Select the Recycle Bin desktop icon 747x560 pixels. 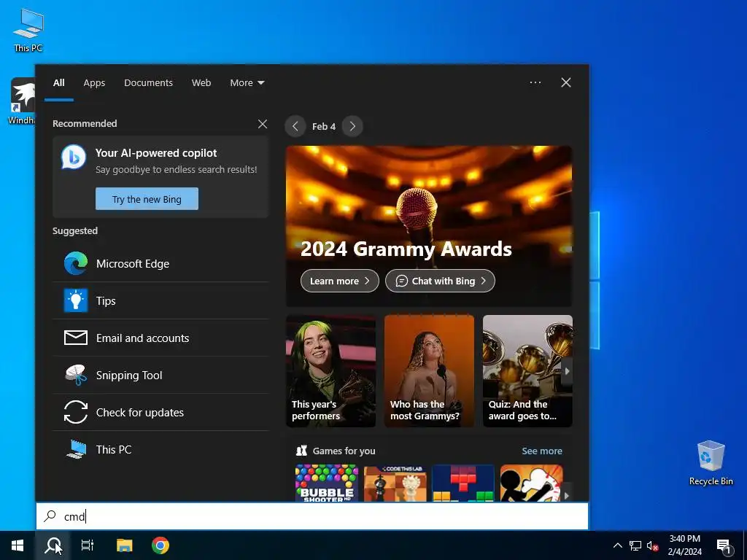[x=711, y=463]
